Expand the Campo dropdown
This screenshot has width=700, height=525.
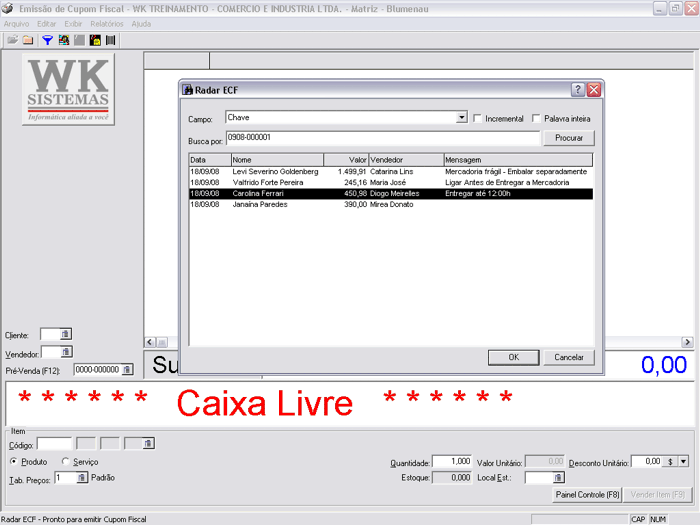461,118
